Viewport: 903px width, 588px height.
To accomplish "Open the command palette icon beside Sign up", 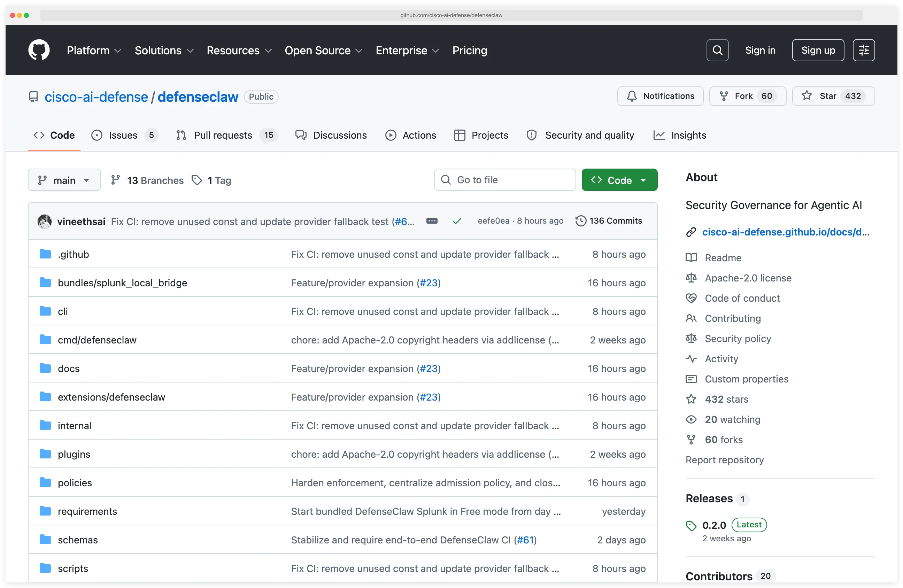I will tap(864, 50).
